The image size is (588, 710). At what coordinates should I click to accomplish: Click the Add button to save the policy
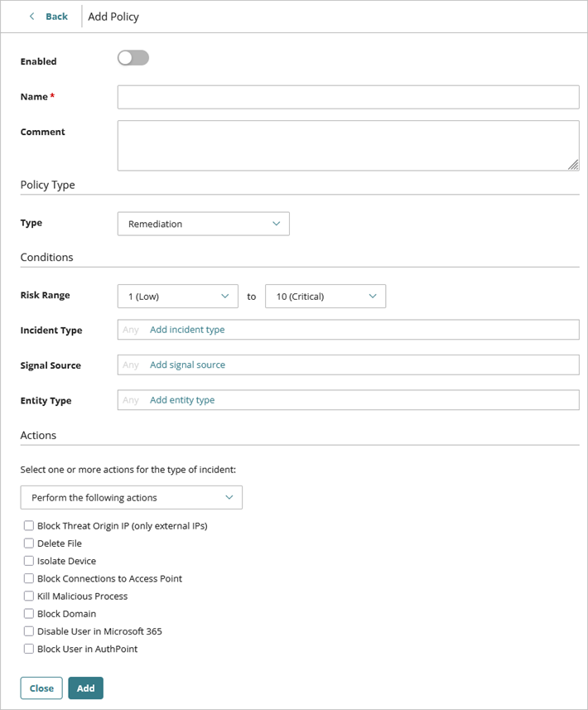85,688
